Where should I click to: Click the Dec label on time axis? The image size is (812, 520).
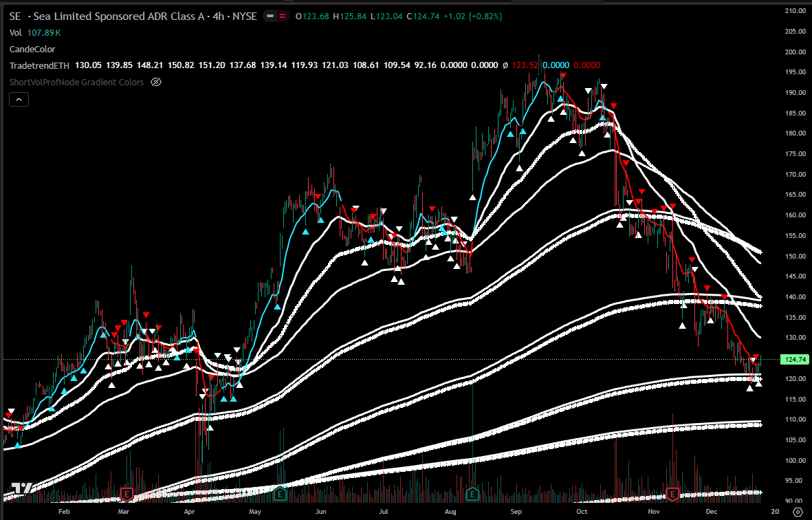point(712,512)
